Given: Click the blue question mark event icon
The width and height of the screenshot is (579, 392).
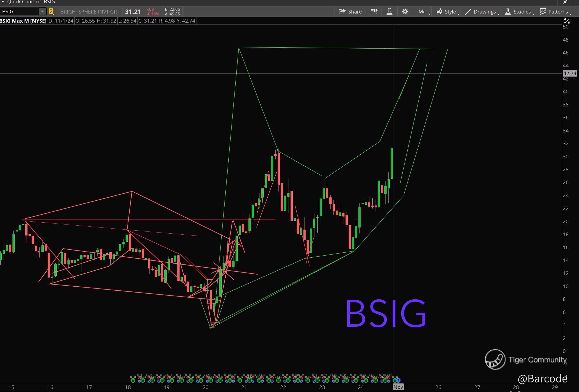Looking at the screenshot, I should click(398, 380).
